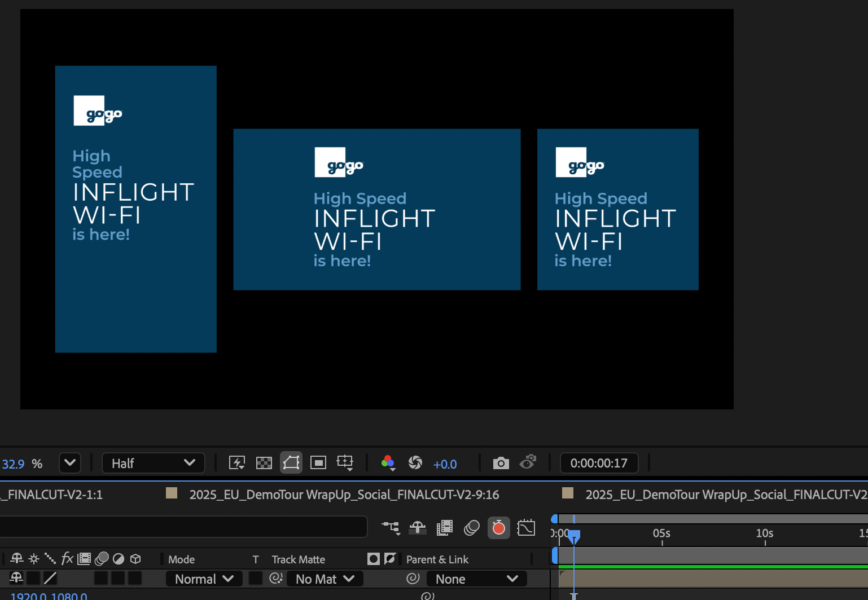Click the Shy column header icon

[17, 559]
